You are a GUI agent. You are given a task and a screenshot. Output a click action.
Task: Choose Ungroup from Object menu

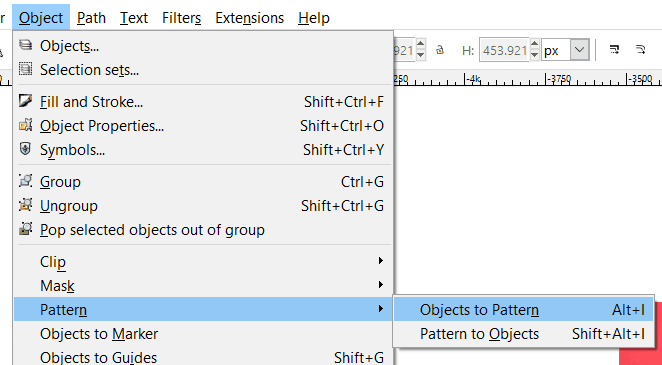203,206
